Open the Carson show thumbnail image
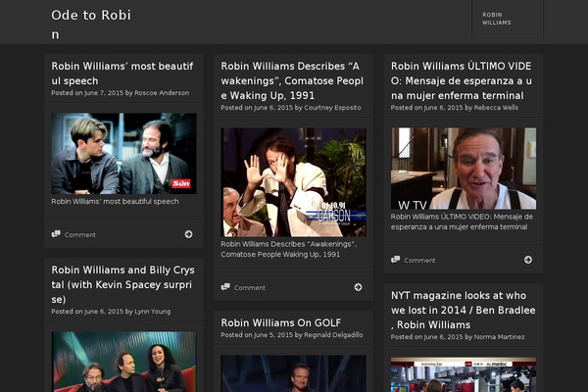This screenshot has height=392, width=588. pyautogui.click(x=293, y=182)
